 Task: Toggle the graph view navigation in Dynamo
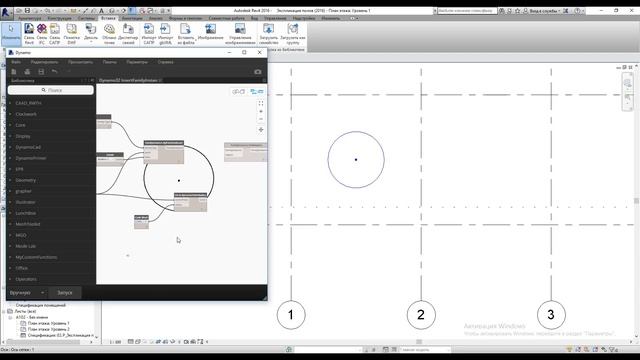pos(257,91)
